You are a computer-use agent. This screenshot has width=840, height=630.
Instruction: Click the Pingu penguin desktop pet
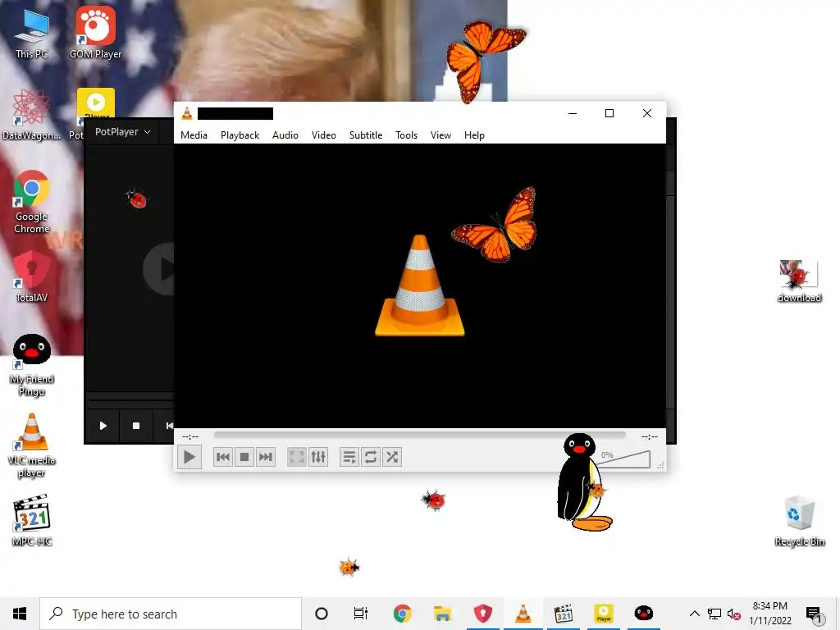click(583, 482)
